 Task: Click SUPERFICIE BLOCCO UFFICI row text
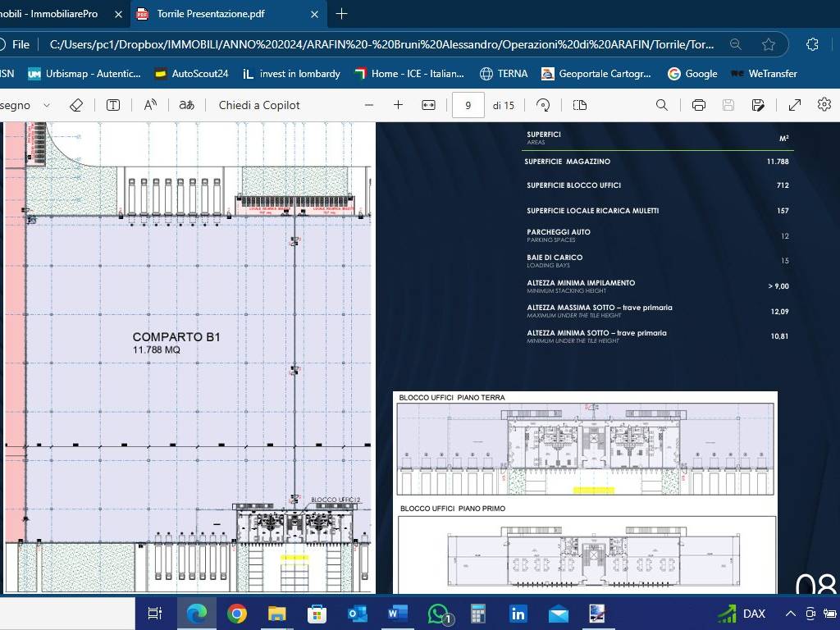point(573,185)
